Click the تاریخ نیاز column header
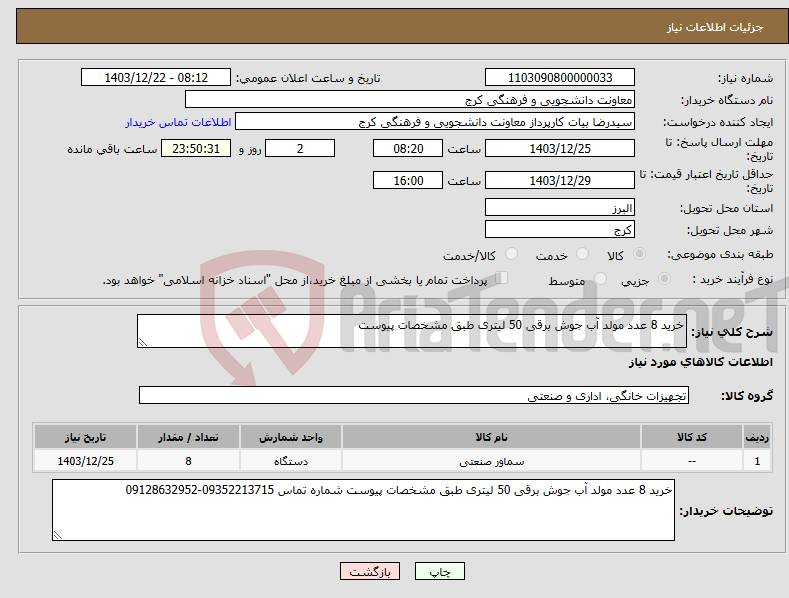This screenshot has width=789, height=598. pos(85,437)
